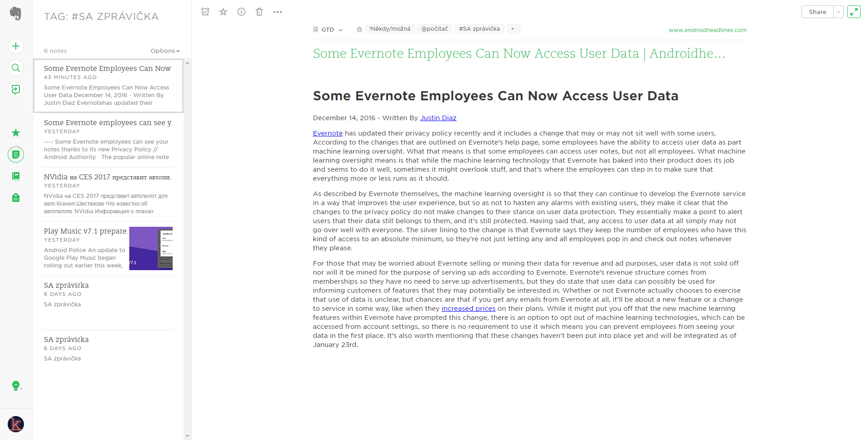Screen dimensions: 868x440
Task: Open the Tags icon in sidebar
Action: tap(16, 197)
